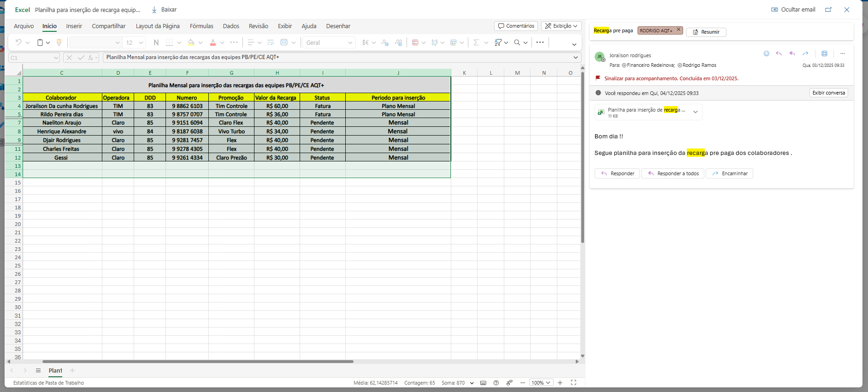This screenshot has width=868, height=392.
Task: Click the Responder a todos button
Action: click(673, 173)
